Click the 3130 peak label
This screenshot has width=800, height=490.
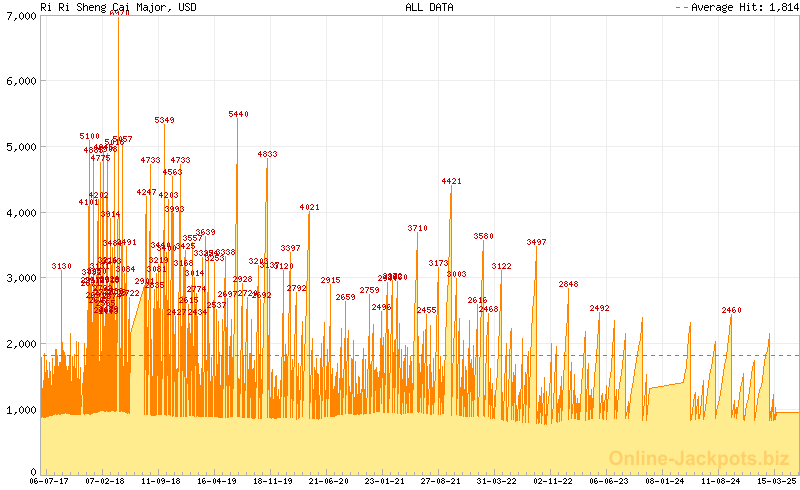[x=62, y=267]
